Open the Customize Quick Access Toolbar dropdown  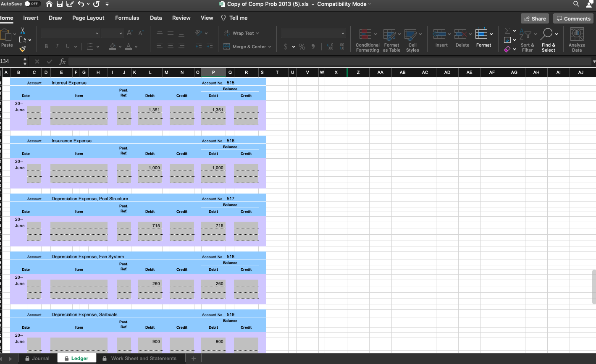(107, 4)
